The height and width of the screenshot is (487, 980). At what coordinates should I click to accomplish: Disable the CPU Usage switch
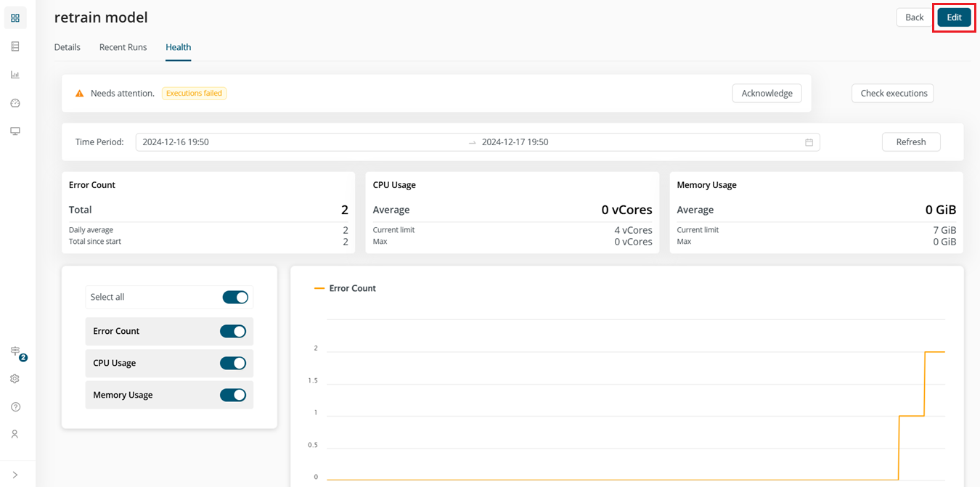point(233,363)
